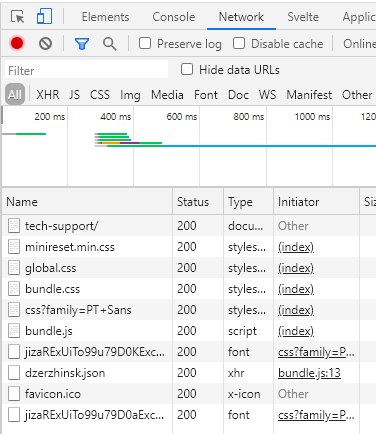
Task: Filter requests by CSS
Action: click(x=100, y=95)
